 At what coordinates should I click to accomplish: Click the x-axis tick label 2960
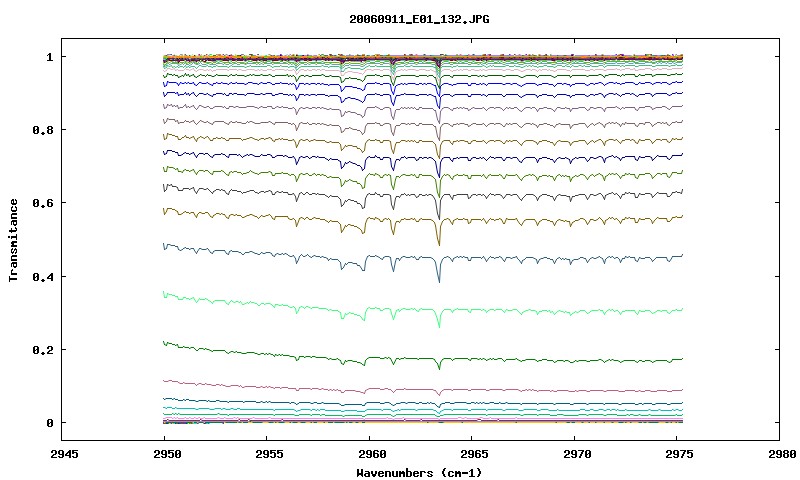click(x=372, y=454)
